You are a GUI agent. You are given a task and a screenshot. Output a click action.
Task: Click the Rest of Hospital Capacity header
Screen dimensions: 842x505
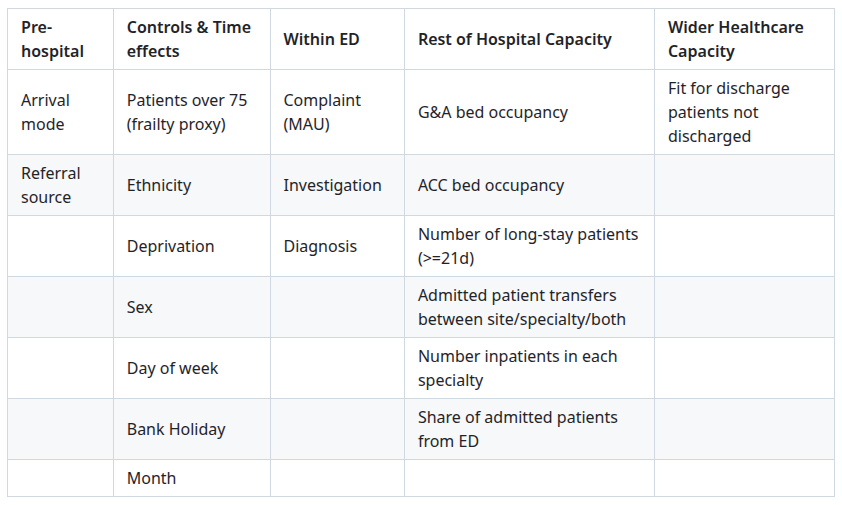point(514,39)
